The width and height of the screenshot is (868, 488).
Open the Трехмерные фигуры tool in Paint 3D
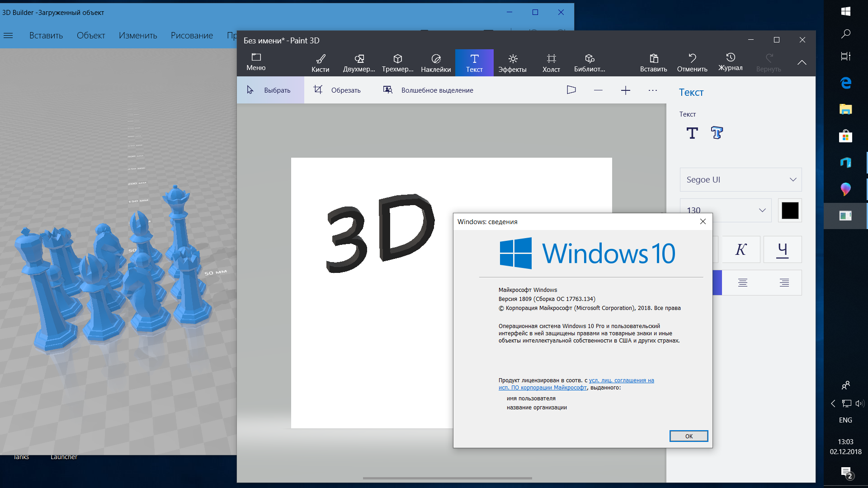pyautogui.click(x=397, y=63)
